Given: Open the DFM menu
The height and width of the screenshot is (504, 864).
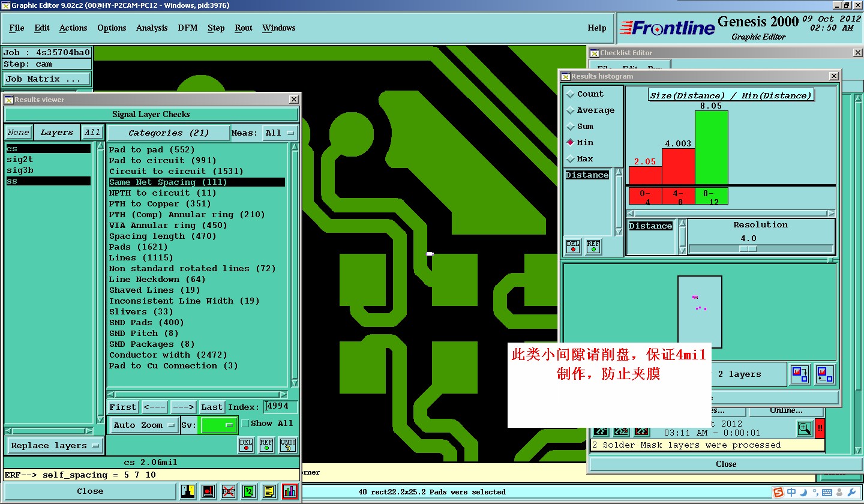Looking at the screenshot, I should 188,28.
